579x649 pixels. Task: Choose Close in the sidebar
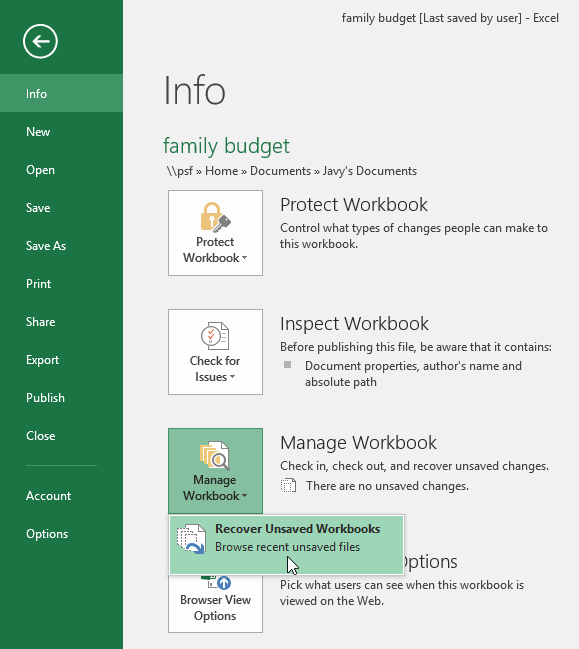click(x=61, y=436)
